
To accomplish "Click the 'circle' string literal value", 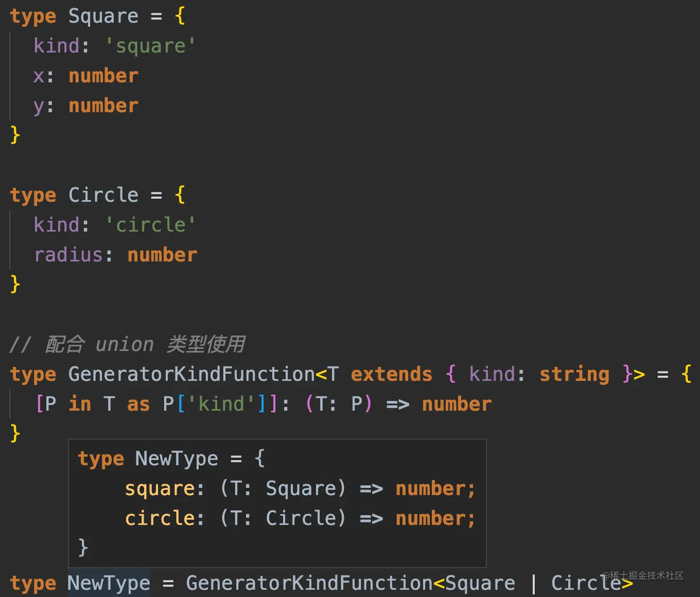I will [150, 225].
